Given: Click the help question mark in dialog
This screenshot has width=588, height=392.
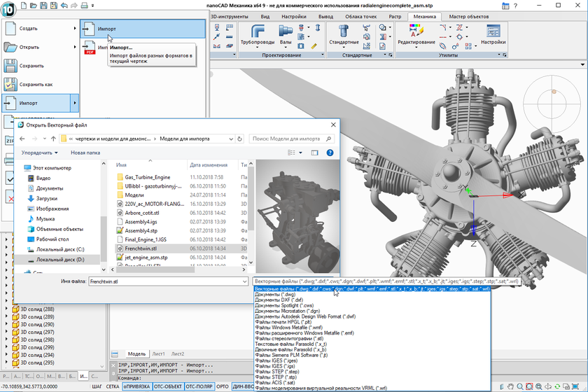Looking at the screenshot, I should tap(330, 152).
